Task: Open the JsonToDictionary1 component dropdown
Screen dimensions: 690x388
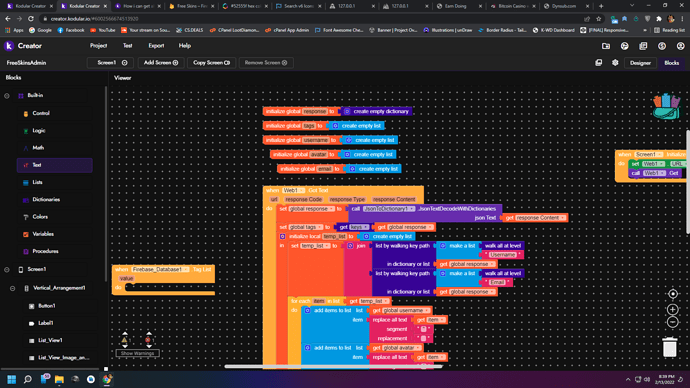Action: coord(389,209)
